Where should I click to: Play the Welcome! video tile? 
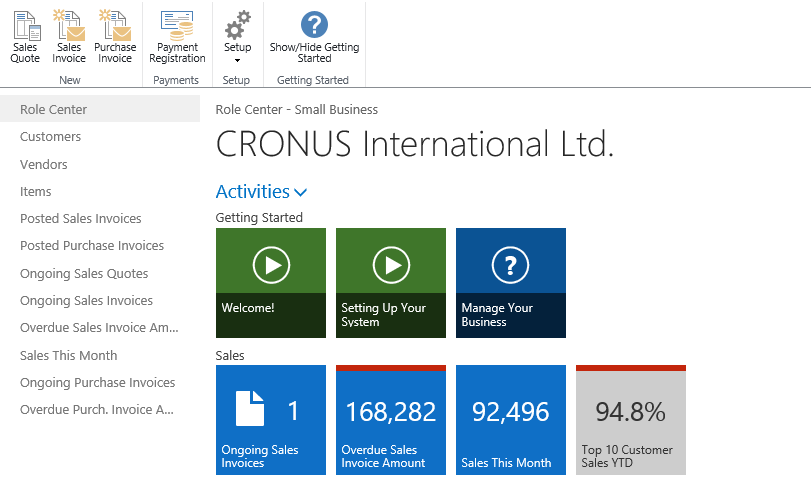[271, 283]
